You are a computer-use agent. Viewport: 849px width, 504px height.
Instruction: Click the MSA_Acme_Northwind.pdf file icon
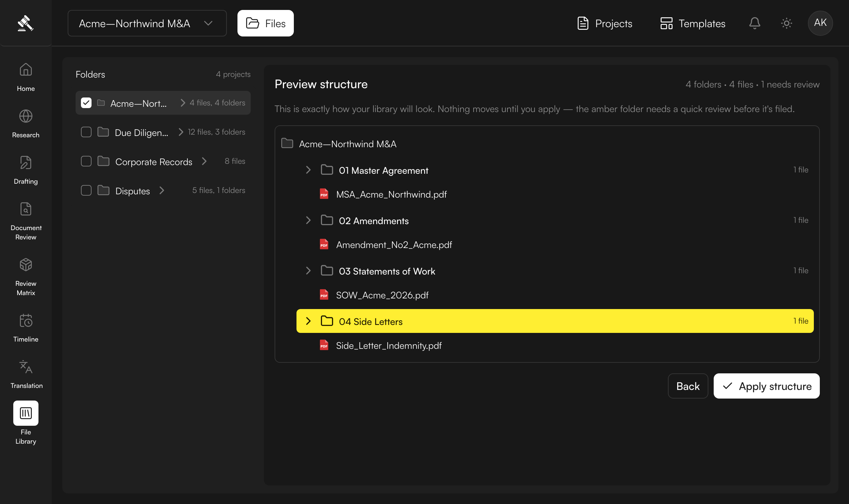click(324, 194)
